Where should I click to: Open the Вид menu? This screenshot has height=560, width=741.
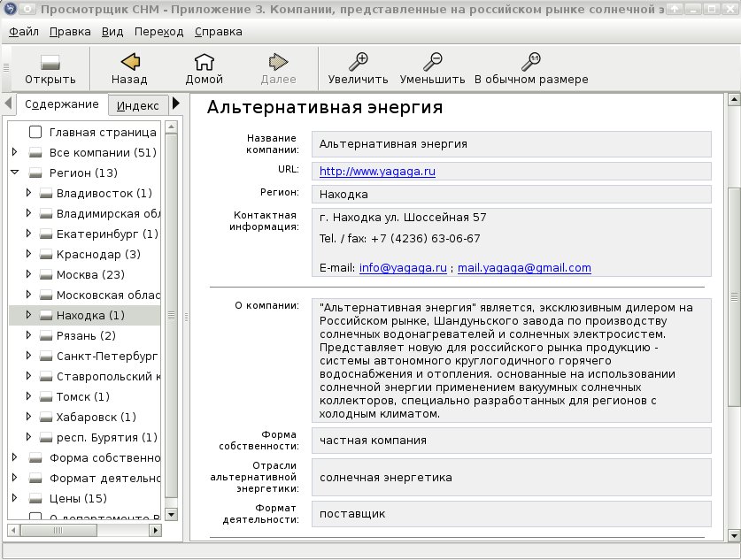pos(112,32)
